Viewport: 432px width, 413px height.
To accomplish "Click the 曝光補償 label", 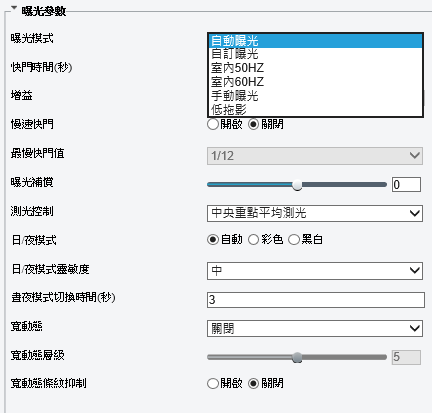I will pos(32,182).
